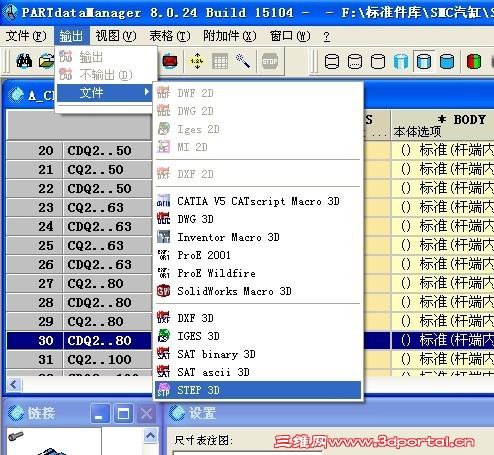Click the magic wand icon
Screen dimensions: 494x455
[x=243, y=61]
